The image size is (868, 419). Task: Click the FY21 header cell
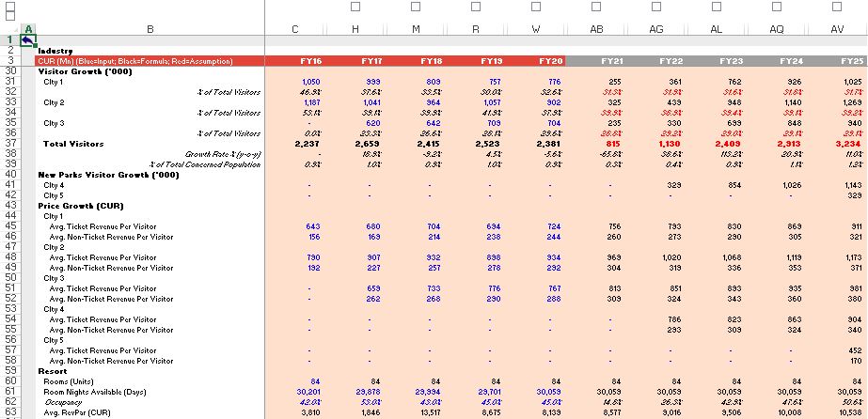(x=596, y=61)
